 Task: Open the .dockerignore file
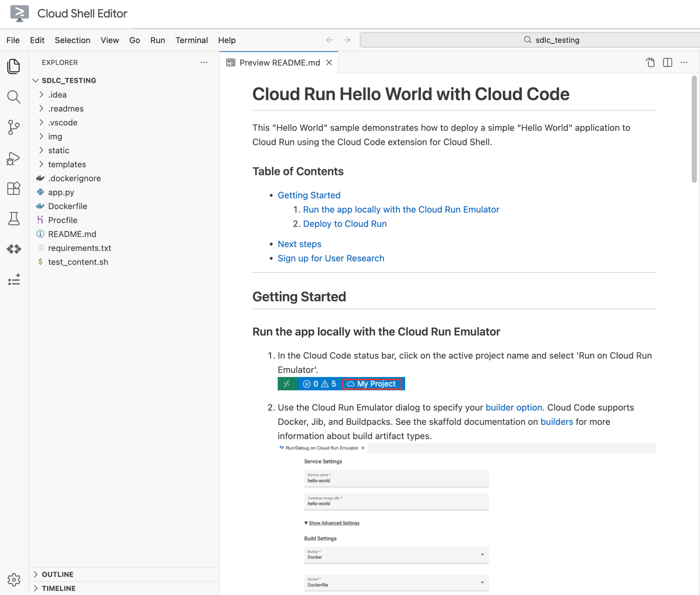(124, 178)
